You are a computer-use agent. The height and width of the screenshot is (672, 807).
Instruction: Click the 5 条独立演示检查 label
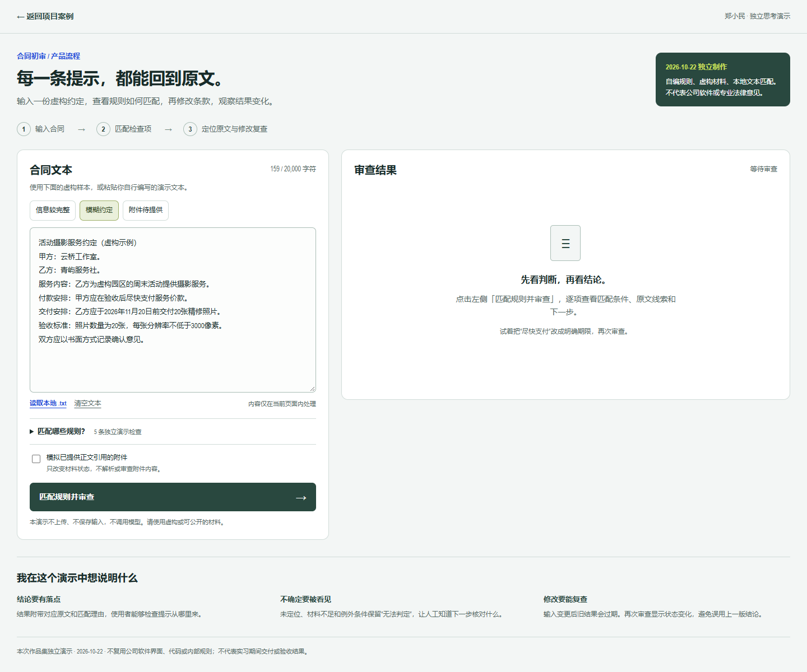(x=118, y=432)
